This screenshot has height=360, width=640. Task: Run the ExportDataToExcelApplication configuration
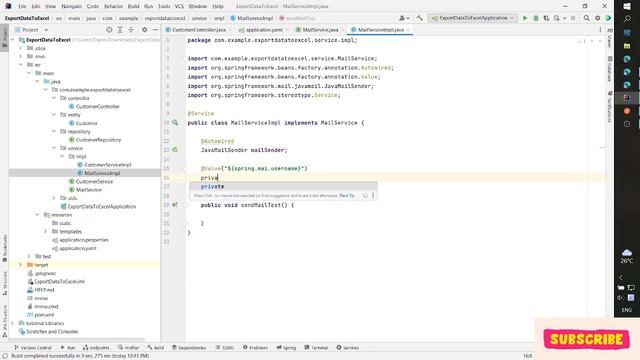[x=525, y=18]
